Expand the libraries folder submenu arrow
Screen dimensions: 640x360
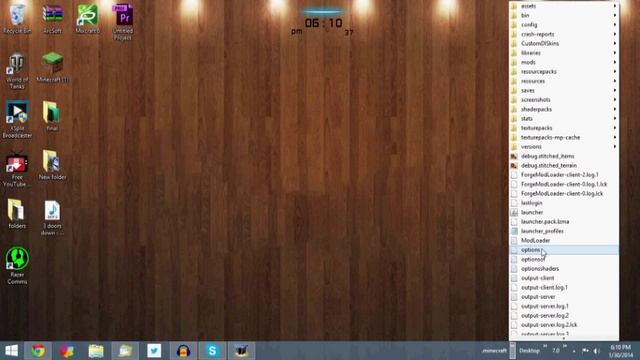[x=615, y=53]
